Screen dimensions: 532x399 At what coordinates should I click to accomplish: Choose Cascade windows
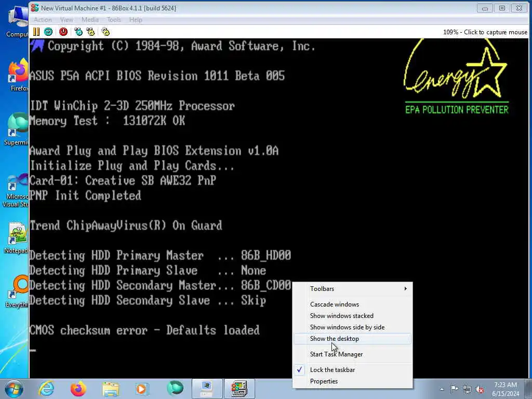pos(353,304)
